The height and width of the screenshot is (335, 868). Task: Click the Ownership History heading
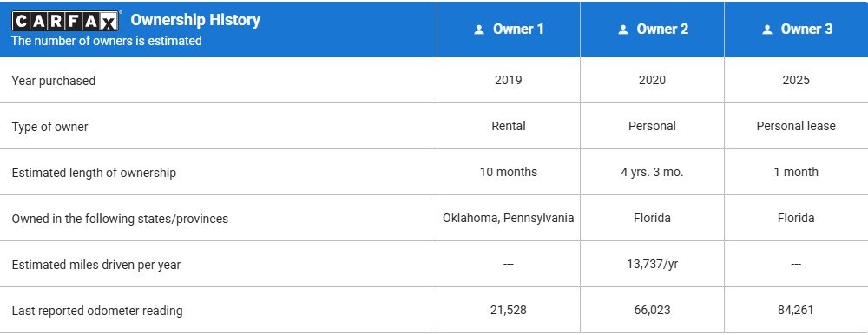[195, 20]
